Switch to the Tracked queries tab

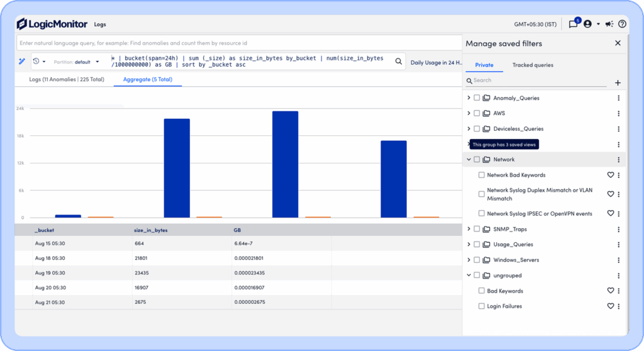[x=533, y=65]
